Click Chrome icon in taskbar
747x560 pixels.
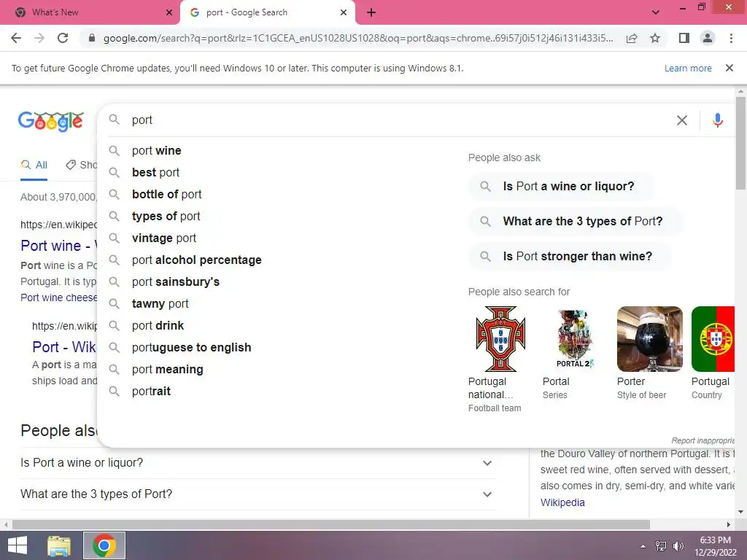[x=104, y=545]
